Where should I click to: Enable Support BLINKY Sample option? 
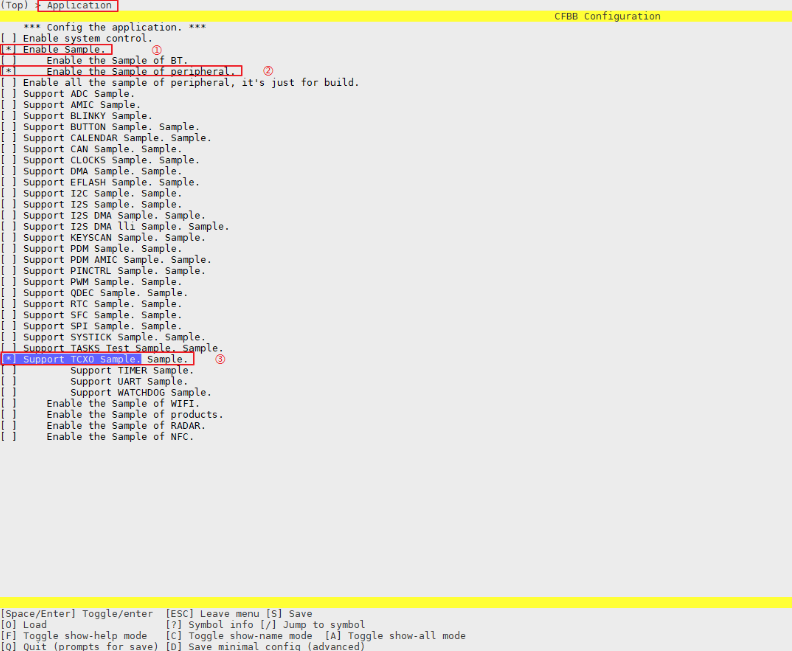(x=9, y=116)
